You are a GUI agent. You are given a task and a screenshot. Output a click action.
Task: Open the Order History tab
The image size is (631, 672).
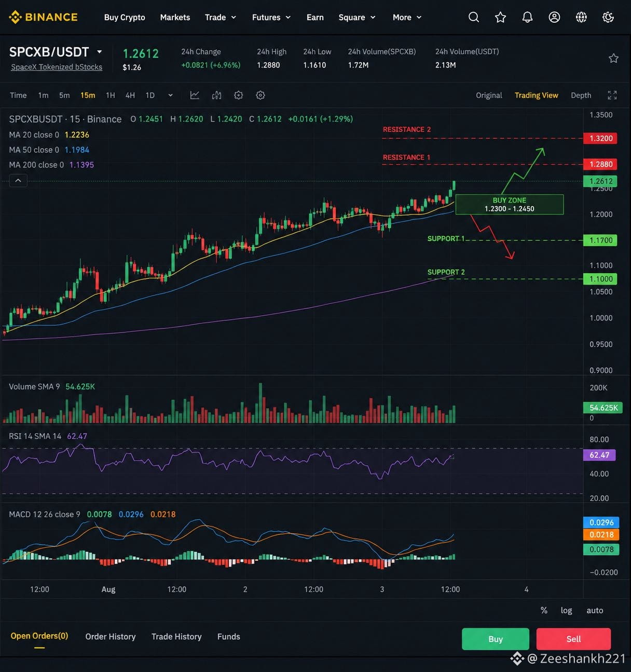(111, 636)
